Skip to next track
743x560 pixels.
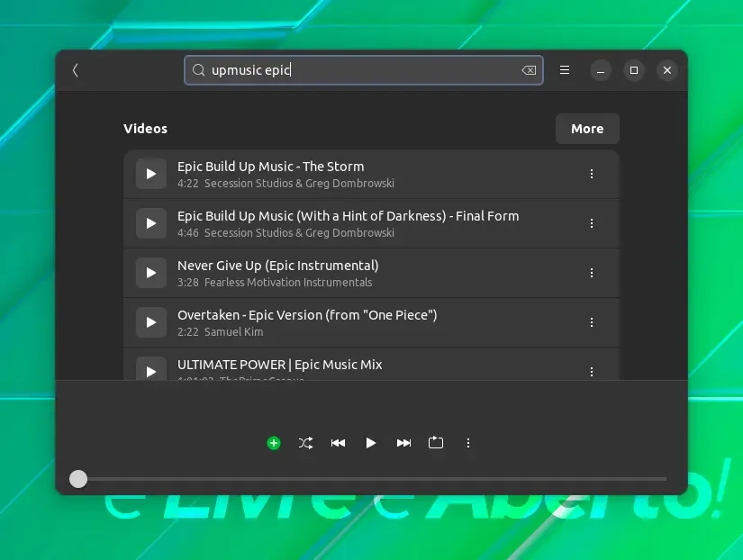pyautogui.click(x=403, y=443)
